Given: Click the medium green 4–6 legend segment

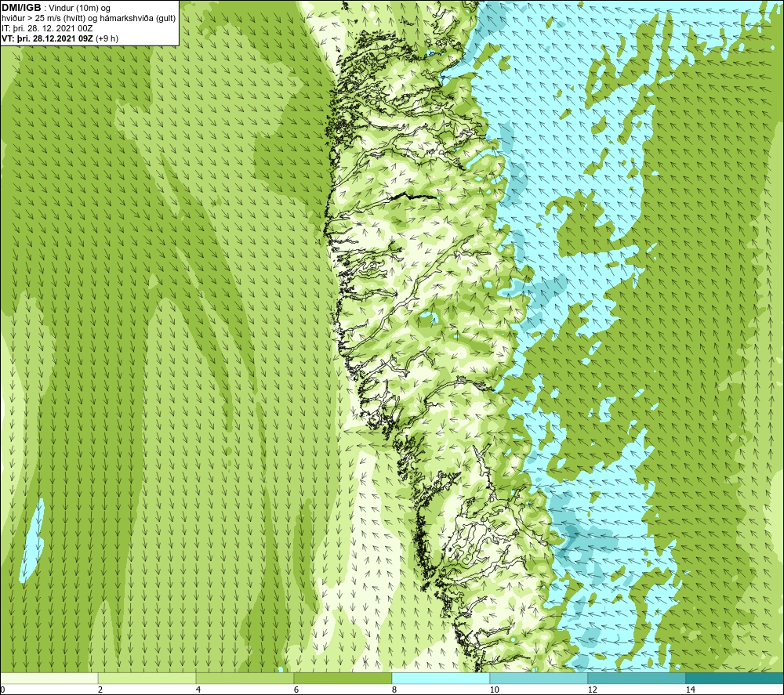Looking at the screenshot, I should click(245, 678).
